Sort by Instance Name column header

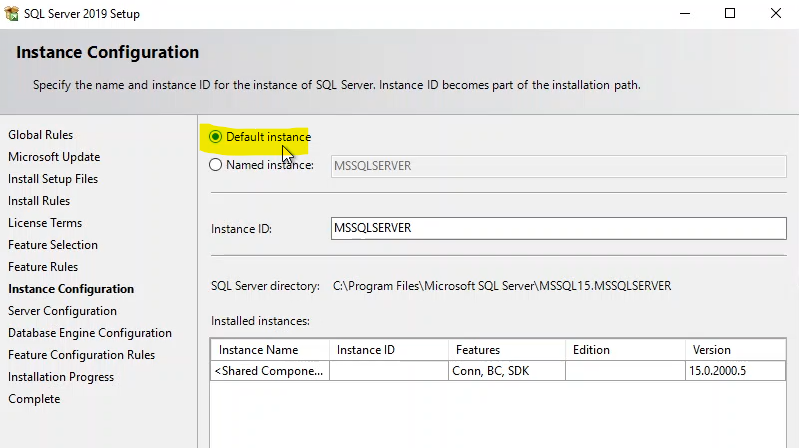[270, 350]
